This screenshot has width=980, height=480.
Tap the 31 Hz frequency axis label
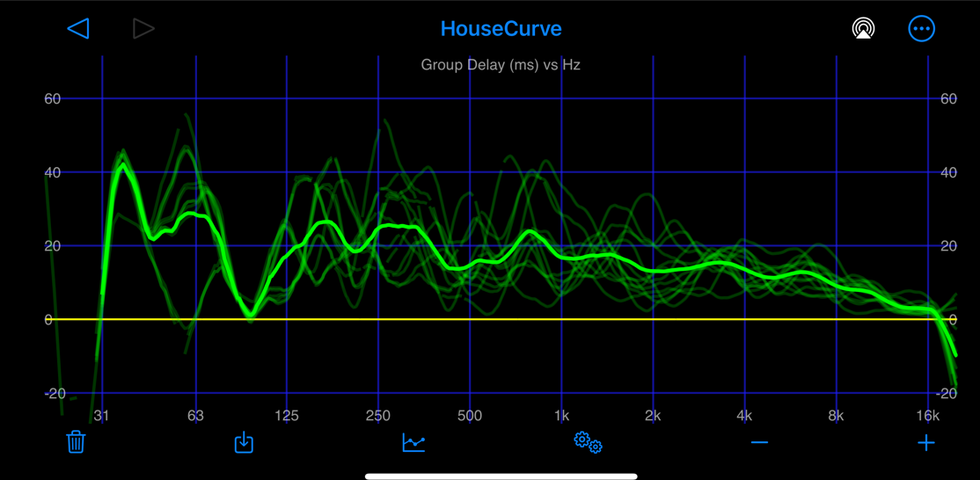(101, 417)
